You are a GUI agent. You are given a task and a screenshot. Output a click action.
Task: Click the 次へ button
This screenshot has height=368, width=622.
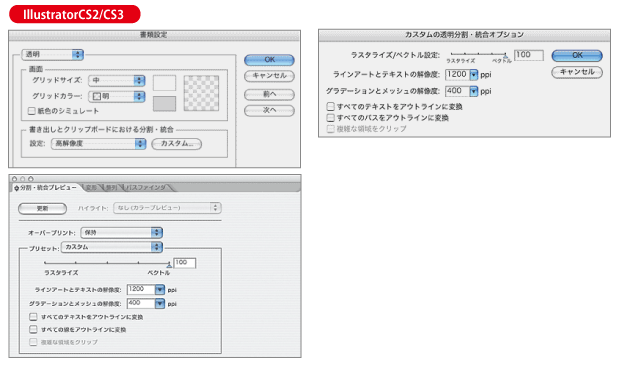click(x=269, y=110)
